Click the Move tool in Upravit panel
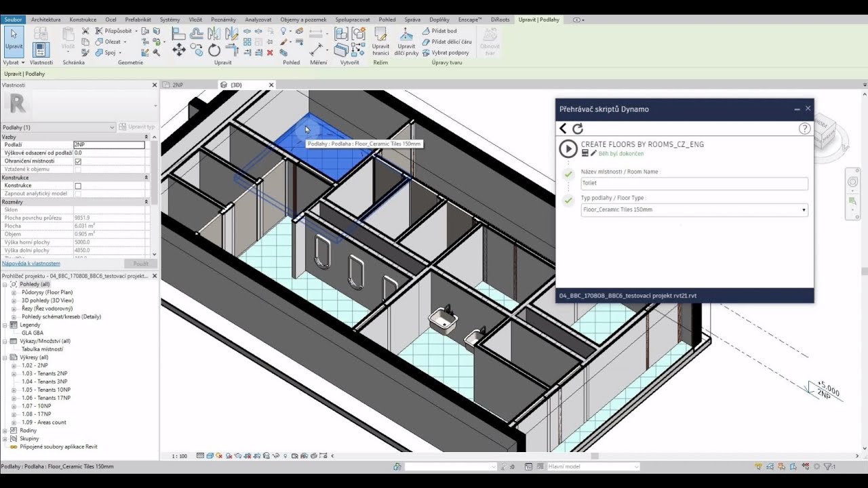868x488 pixels. tap(179, 49)
